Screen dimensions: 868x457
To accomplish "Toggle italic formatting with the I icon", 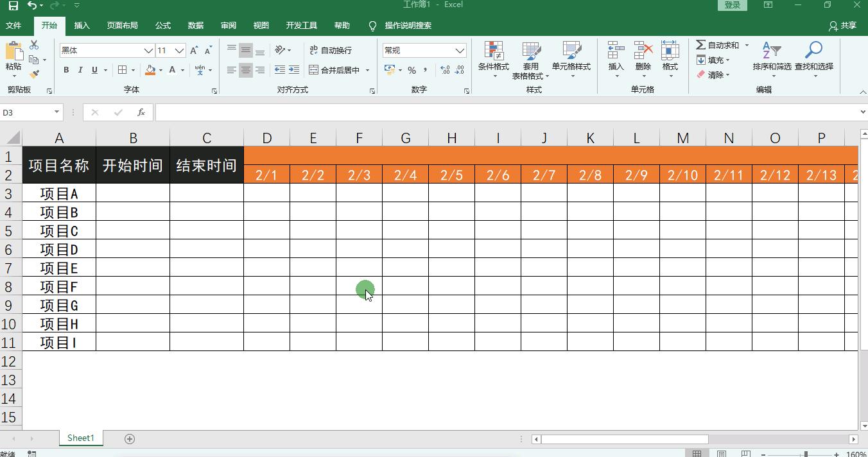I will pos(80,70).
